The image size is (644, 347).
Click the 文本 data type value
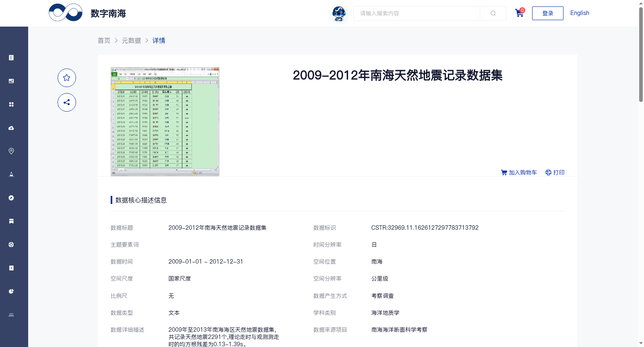coord(174,313)
